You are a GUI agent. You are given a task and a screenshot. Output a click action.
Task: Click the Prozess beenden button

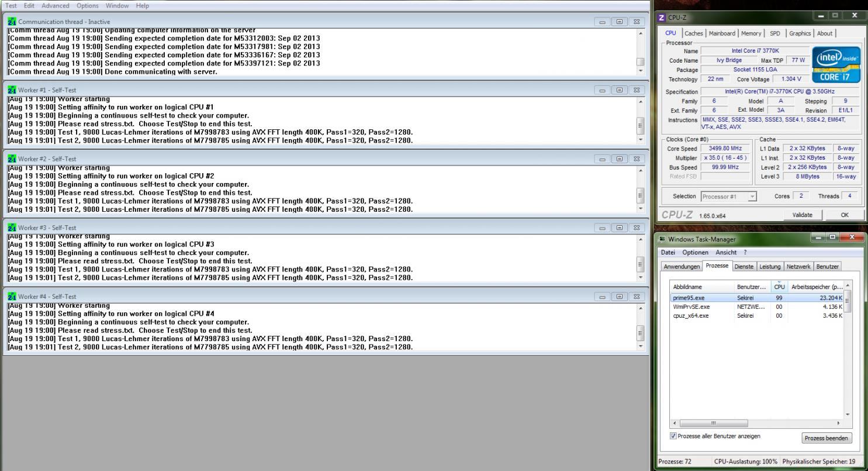(x=826, y=438)
